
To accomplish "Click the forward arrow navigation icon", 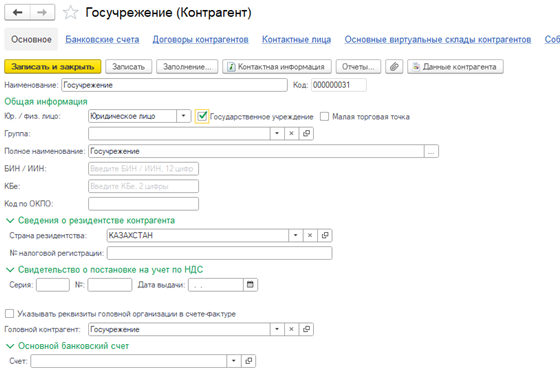I will point(42,12).
